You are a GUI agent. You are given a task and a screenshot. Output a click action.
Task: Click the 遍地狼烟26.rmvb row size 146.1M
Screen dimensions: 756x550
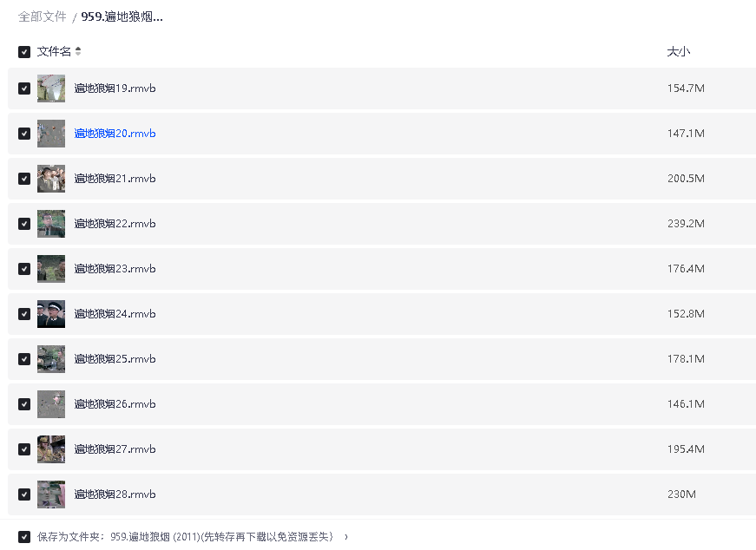pyautogui.click(x=686, y=404)
